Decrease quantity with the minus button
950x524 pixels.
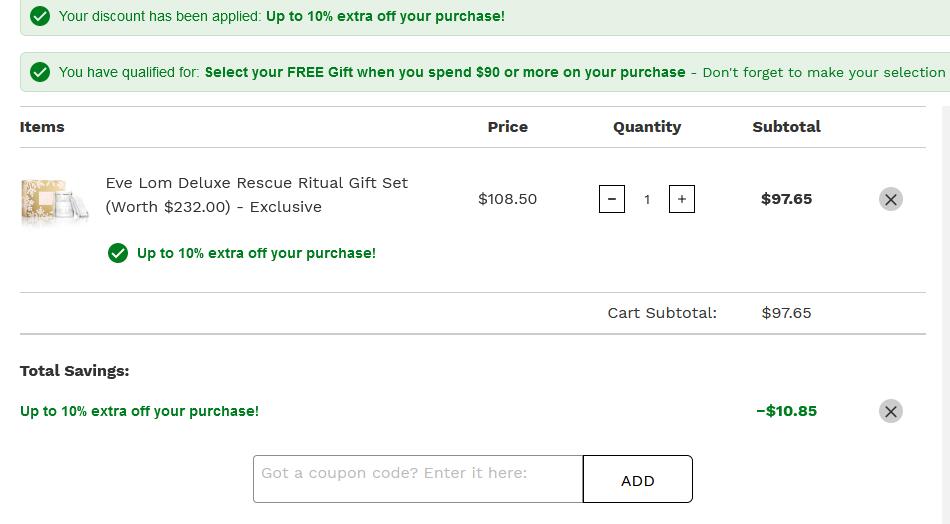pos(612,199)
